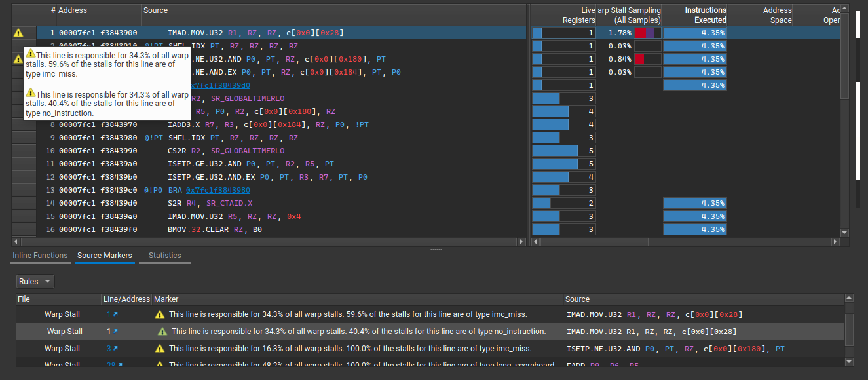Click the Instructions Executed bar for line 14
The width and height of the screenshot is (868, 380).
coord(696,203)
